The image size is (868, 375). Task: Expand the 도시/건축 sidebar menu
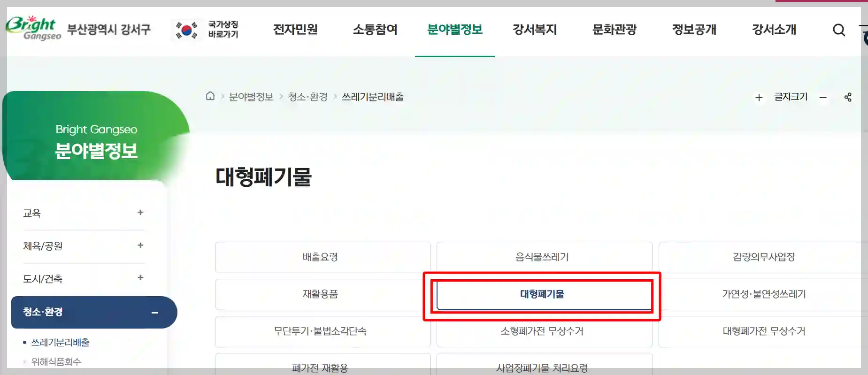coord(140,278)
